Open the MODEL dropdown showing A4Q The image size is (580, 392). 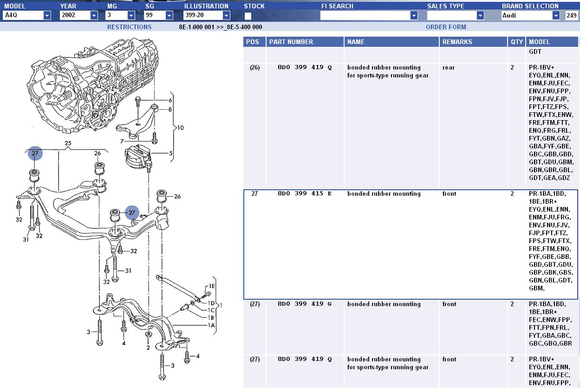coord(47,15)
